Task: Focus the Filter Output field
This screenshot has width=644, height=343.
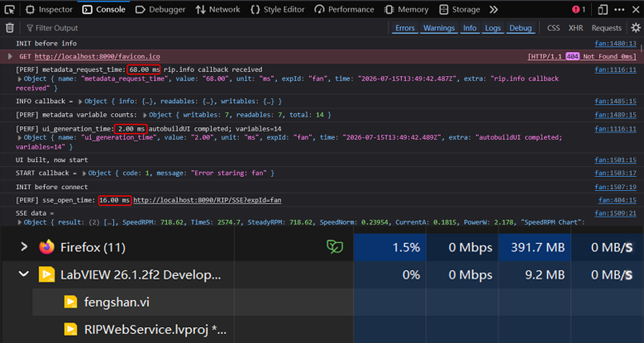Action: click(205, 28)
